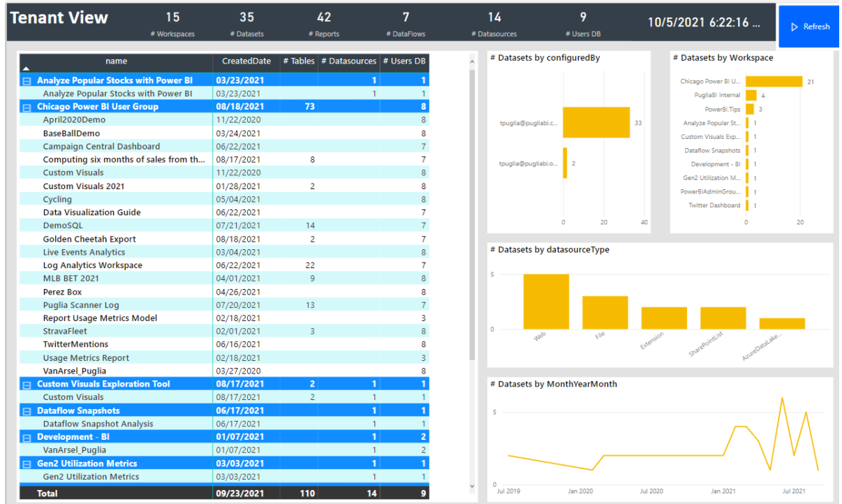Select Log Analytics Workspace row

click(x=224, y=265)
